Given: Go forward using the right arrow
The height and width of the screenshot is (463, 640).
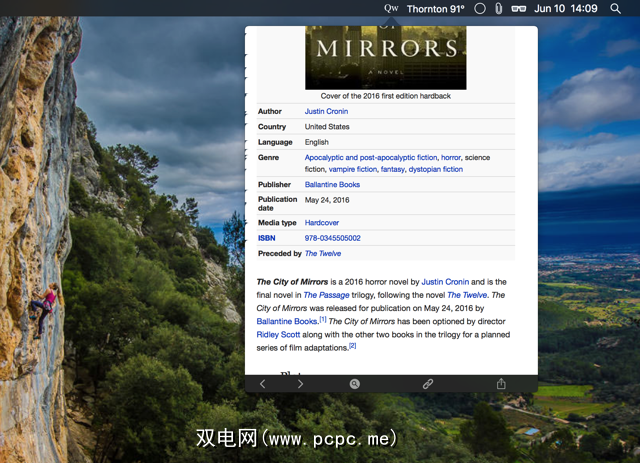Looking at the screenshot, I should pyautogui.click(x=300, y=384).
